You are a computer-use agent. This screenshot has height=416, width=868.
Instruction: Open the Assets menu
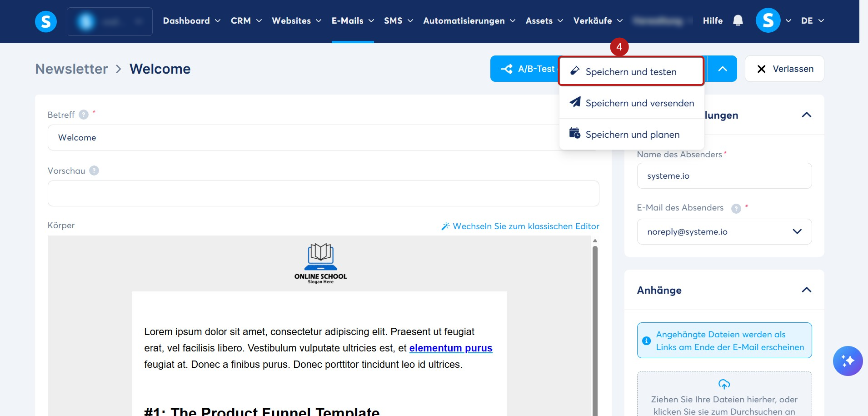(544, 20)
